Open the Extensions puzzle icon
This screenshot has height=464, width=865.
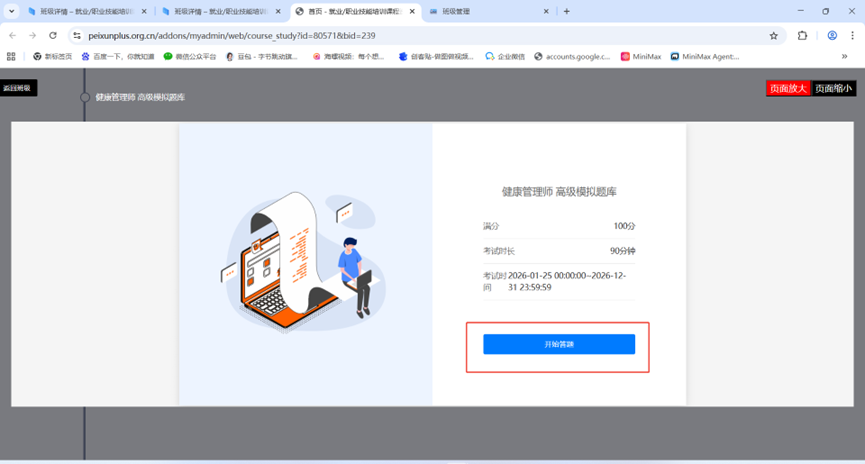(x=802, y=35)
